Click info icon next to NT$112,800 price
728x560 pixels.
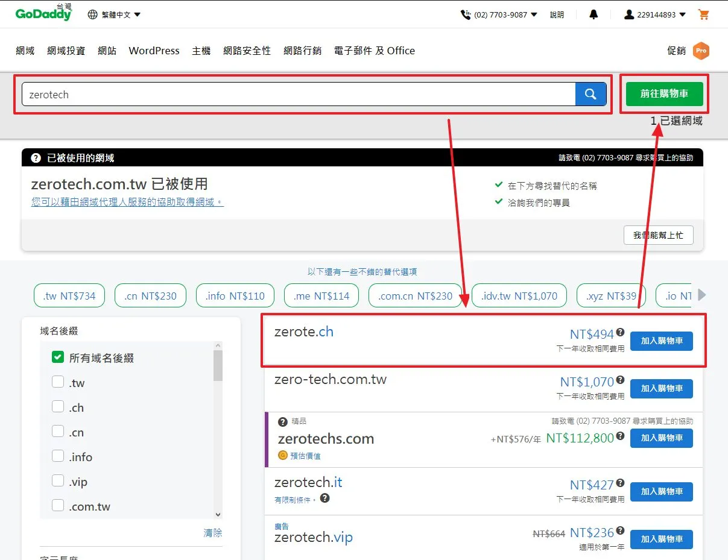pyautogui.click(x=620, y=436)
